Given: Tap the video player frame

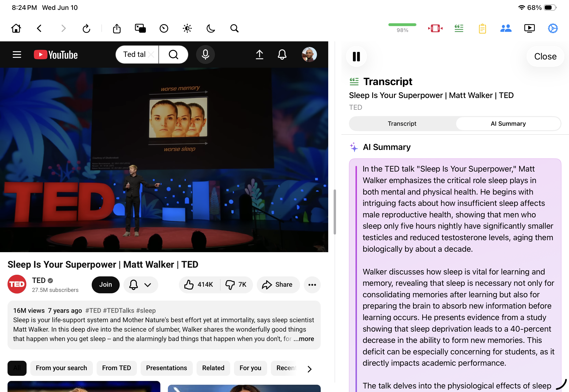Looking at the screenshot, I should click(x=164, y=160).
